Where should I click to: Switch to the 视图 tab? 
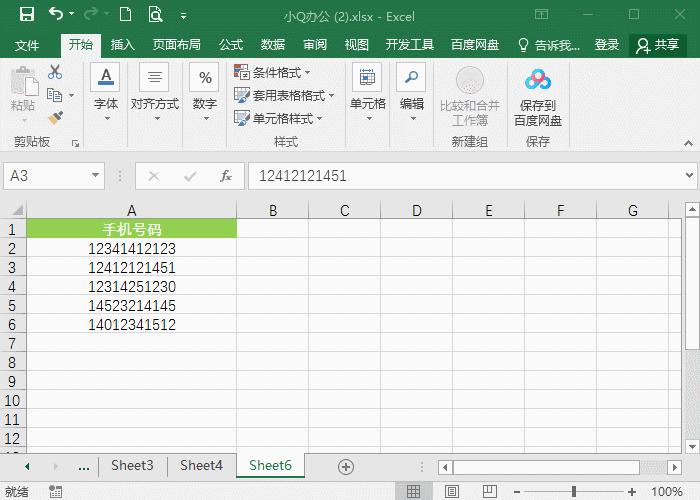click(x=357, y=45)
